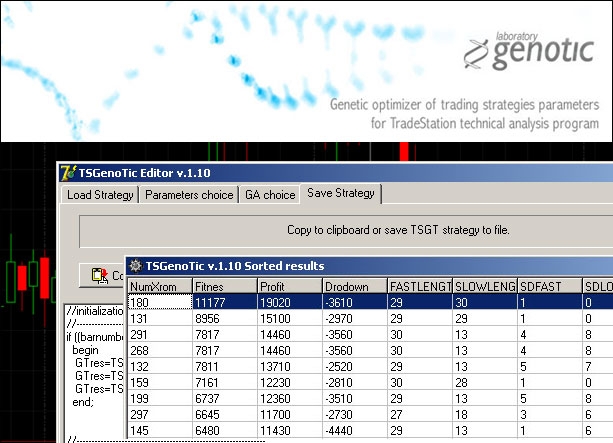Select the Save Strategy tab
The image size is (613, 443).
click(341, 193)
